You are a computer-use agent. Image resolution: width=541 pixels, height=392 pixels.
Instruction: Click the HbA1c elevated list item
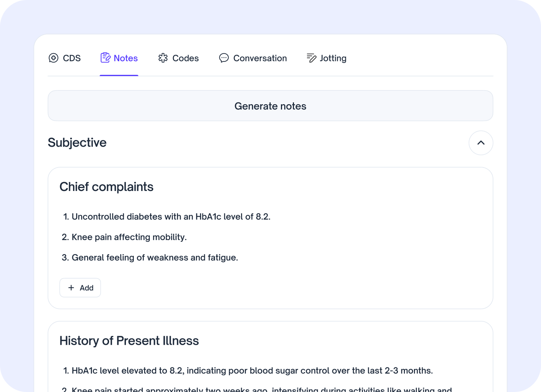click(252, 370)
